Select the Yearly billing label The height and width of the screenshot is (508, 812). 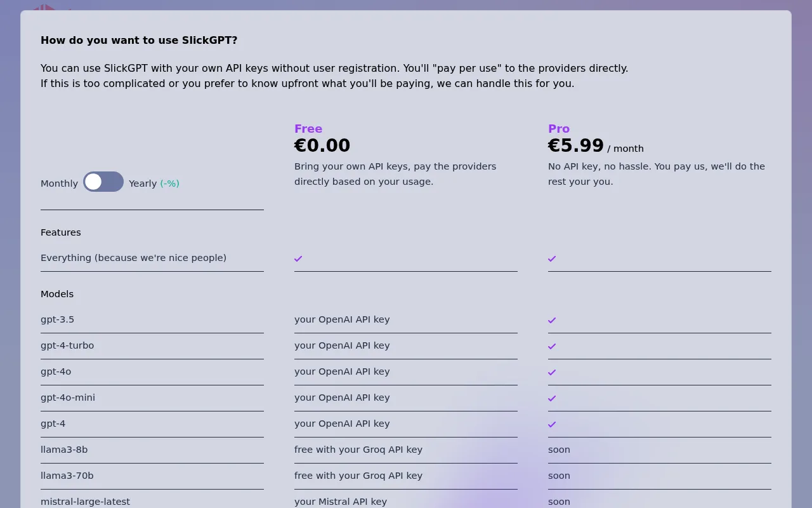143,184
